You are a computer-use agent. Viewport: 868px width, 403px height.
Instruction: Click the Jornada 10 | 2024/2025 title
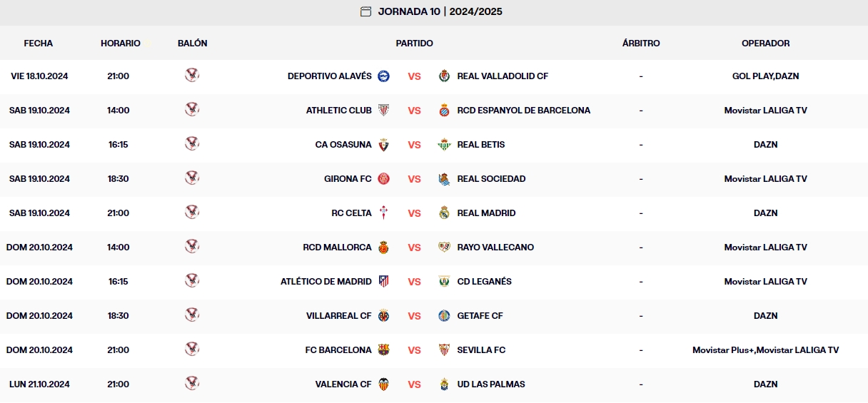coord(440,11)
